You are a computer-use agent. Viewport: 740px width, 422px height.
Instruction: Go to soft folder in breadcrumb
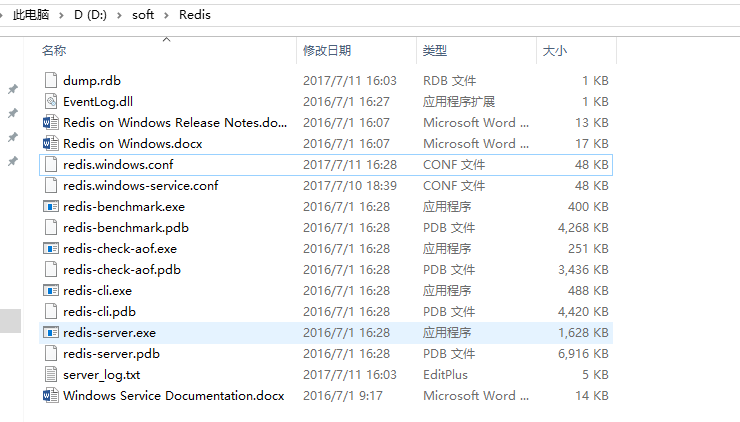pyautogui.click(x=143, y=15)
